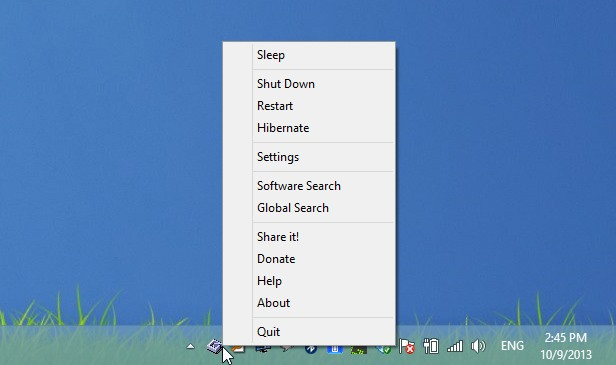Switch input language via ENG indicator
Image resolution: width=616 pixels, height=365 pixels.
click(512, 346)
